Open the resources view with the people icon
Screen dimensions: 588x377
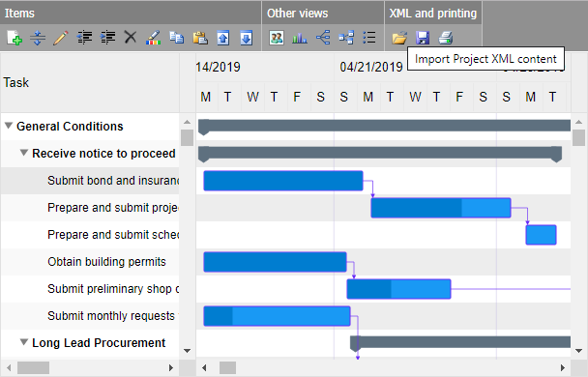point(277,38)
